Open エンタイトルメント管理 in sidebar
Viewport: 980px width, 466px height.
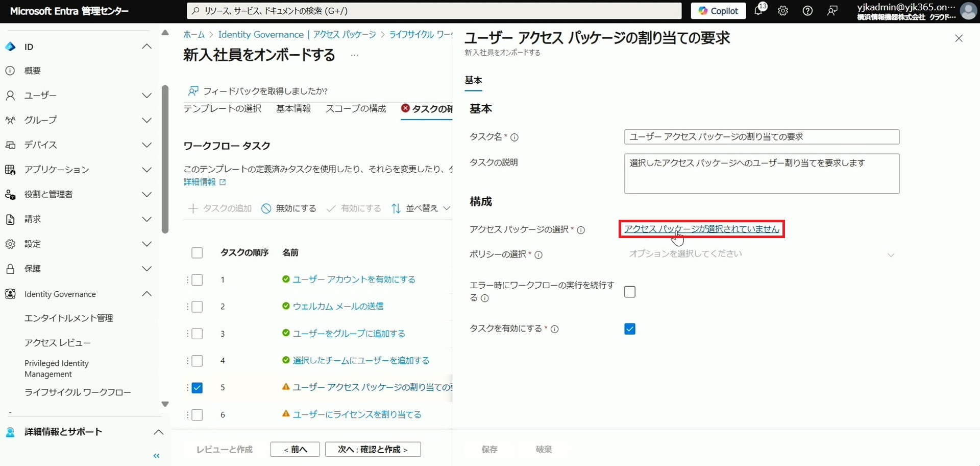[x=69, y=318]
